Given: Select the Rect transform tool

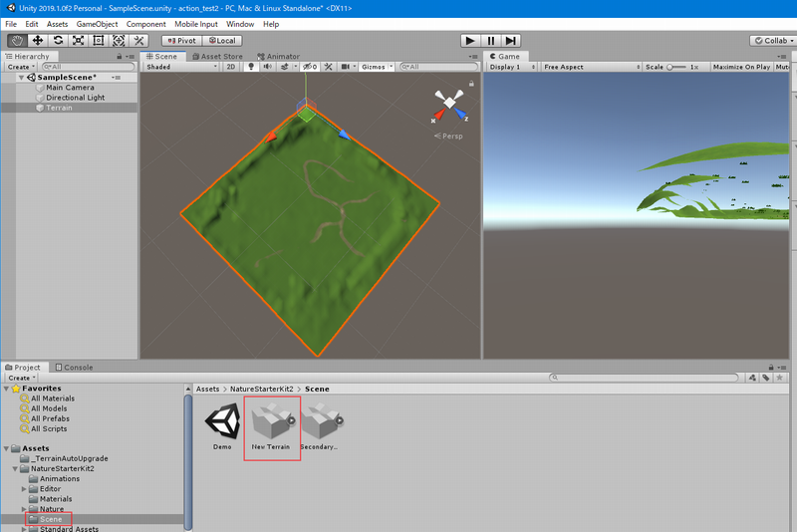Looking at the screenshot, I should pos(99,41).
